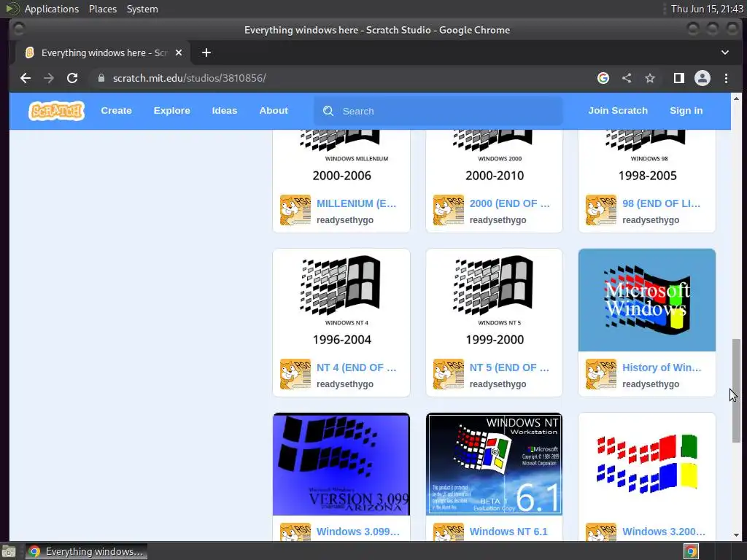
Task: Click the readysethygo avatar beside 2000 project
Action: [449, 209]
